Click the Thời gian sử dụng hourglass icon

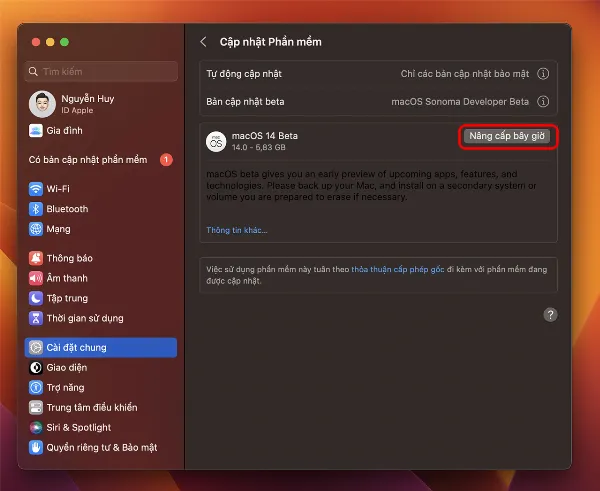pyautogui.click(x=36, y=318)
